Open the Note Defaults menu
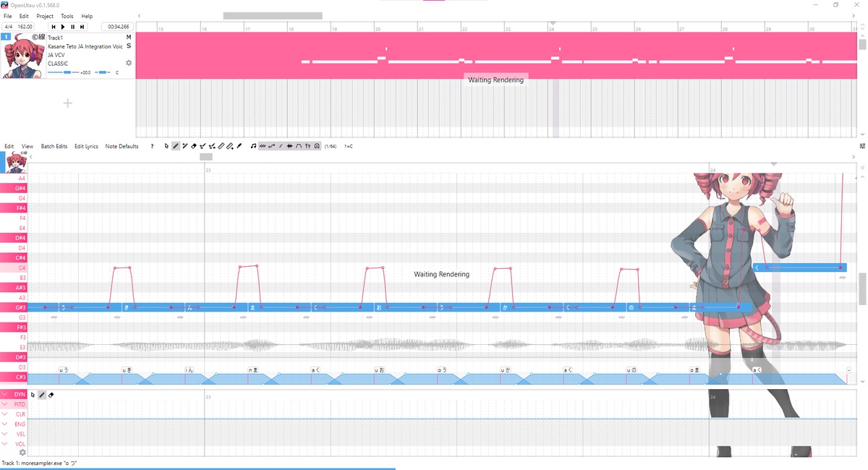The image size is (868, 470). 122,146
